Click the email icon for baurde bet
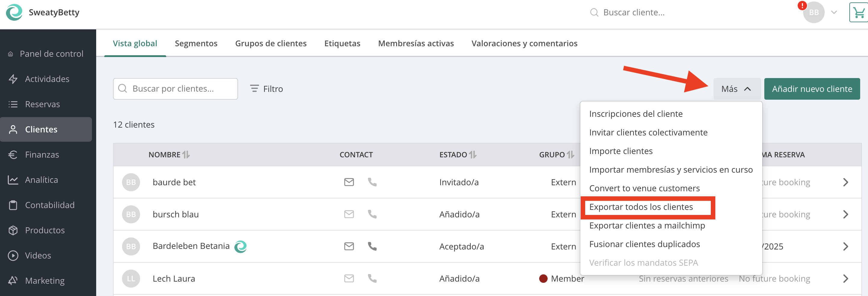 click(349, 182)
